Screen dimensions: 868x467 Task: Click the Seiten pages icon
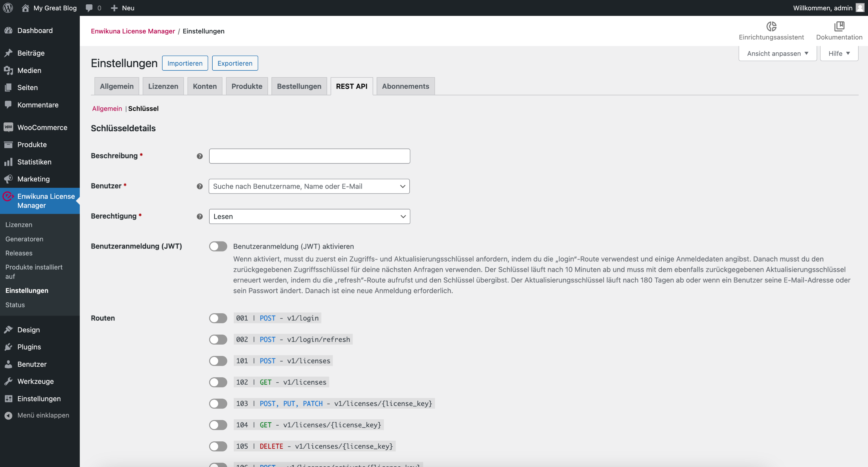tap(8, 87)
